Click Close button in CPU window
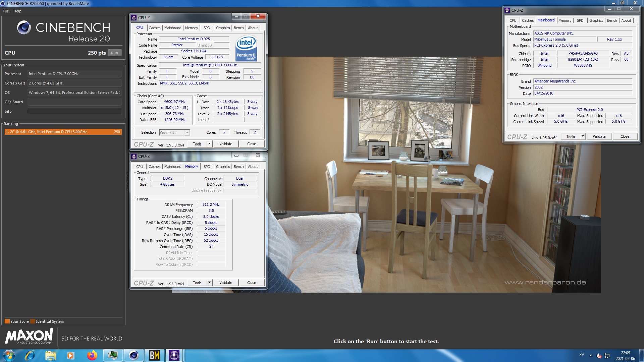The width and height of the screenshot is (644, 362). pos(252,144)
